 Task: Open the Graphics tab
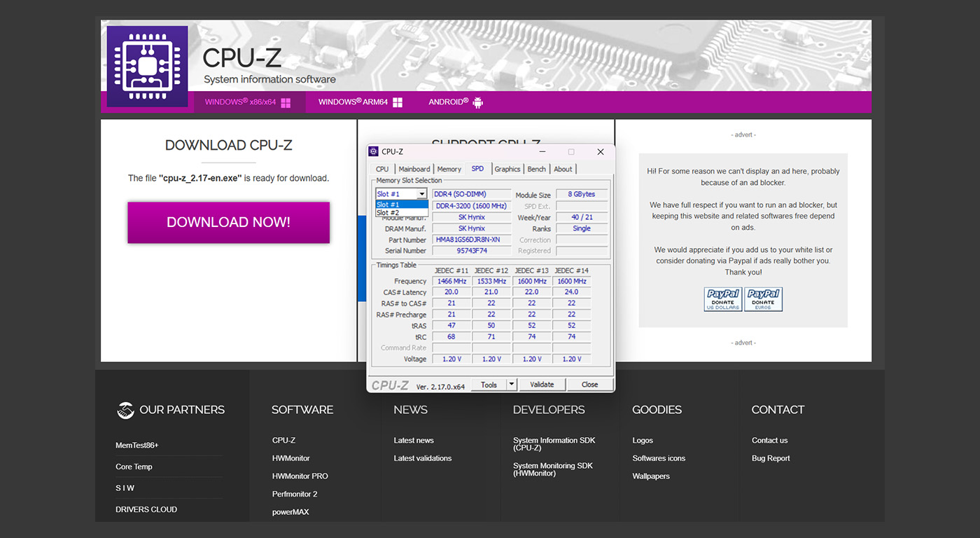[x=507, y=169]
